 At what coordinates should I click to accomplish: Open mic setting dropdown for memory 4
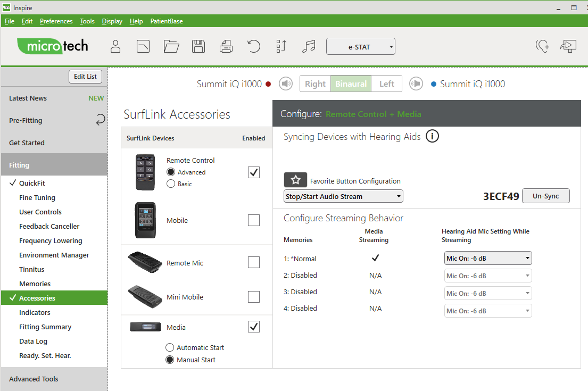488,311
